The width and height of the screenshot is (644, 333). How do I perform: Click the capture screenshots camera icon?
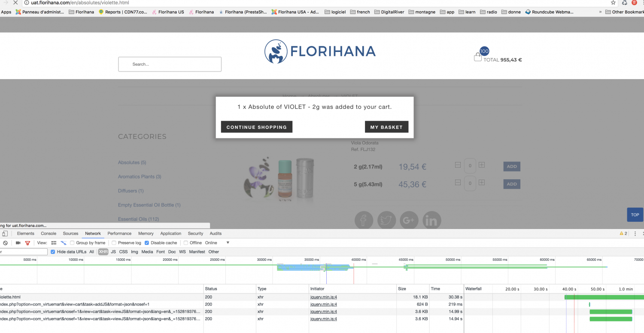(18, 243)
